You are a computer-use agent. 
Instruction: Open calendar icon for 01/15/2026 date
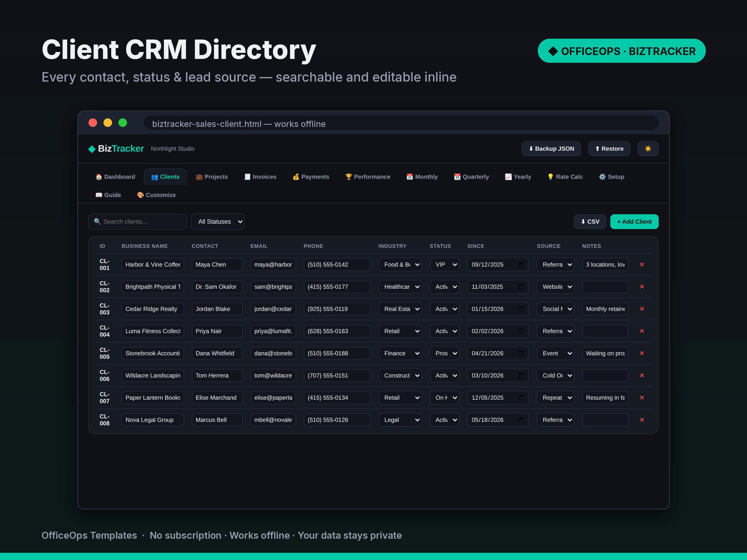click(521, 309)
